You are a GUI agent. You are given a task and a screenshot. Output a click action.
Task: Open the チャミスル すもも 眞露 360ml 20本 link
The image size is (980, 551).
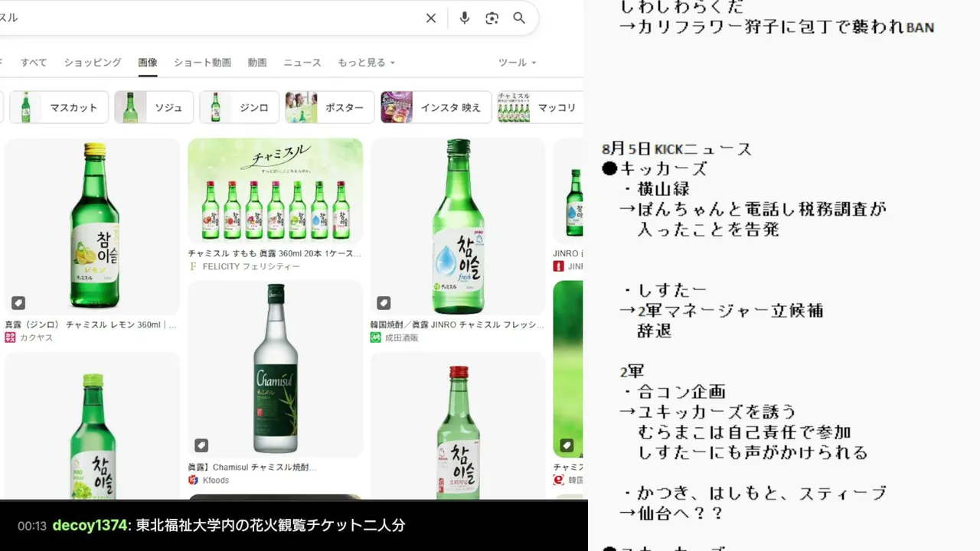274,253
